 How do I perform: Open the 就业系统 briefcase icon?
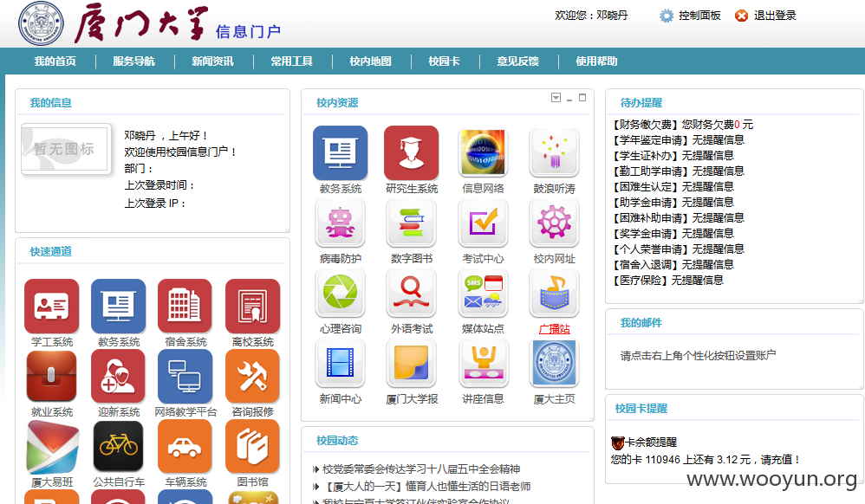pyautogui.click(x=52, y=377)
